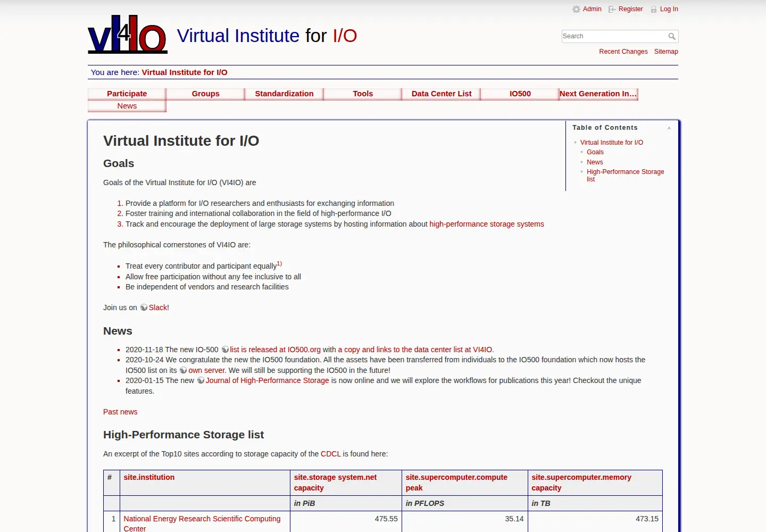Image resolution: width=766 pixels, height=532 pixels.
Task: Click the site.institution column header
Action: click(149, 477)
